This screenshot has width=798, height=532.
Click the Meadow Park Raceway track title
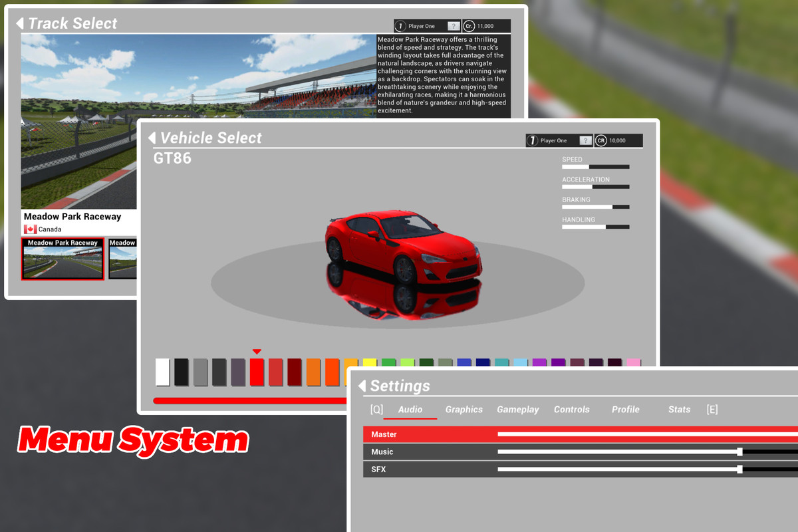tap(72, 216)
